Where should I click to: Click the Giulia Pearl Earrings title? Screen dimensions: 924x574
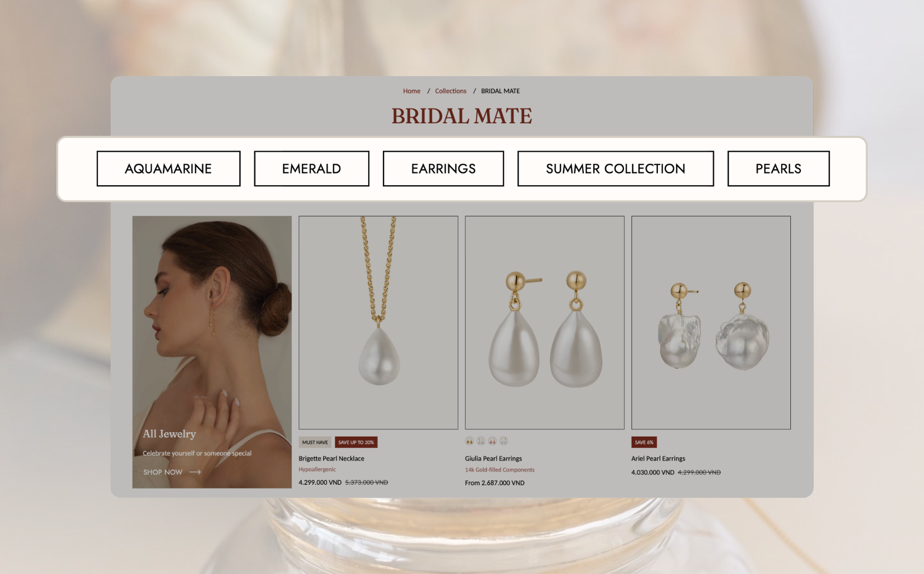(493, 458)
